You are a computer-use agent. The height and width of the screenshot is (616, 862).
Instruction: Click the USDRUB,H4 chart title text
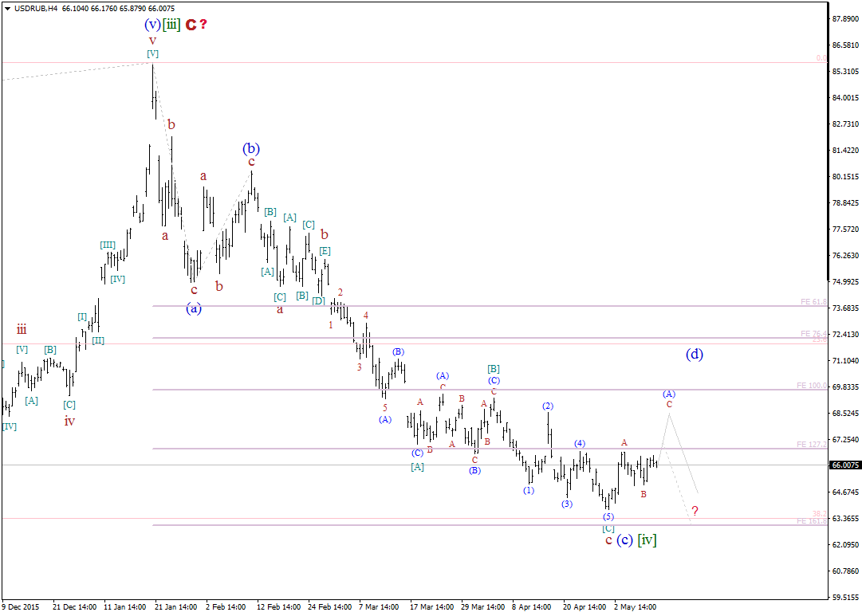click(36, 8)
